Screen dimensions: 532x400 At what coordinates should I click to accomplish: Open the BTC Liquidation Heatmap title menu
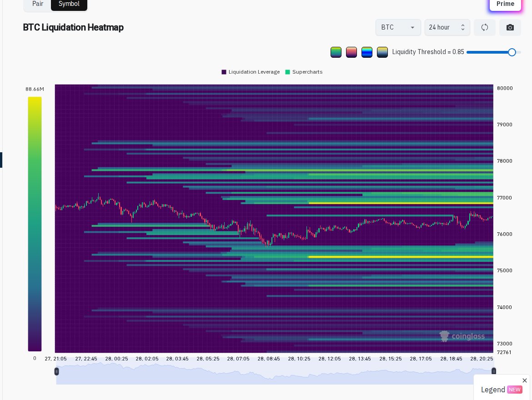[73, 27]
